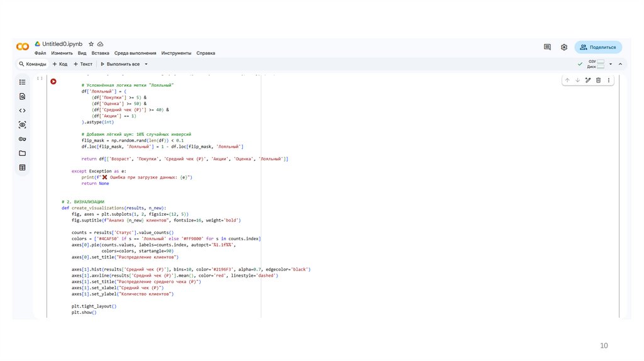This screenshot has height=361, width=644.
Task: Open the secrets key panel
Action: click(23, 139)
